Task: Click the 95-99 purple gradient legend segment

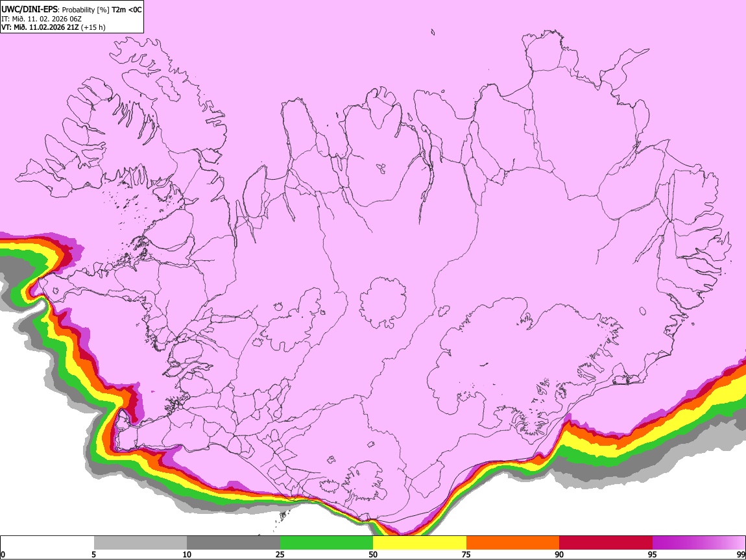Action: point(699,543)
